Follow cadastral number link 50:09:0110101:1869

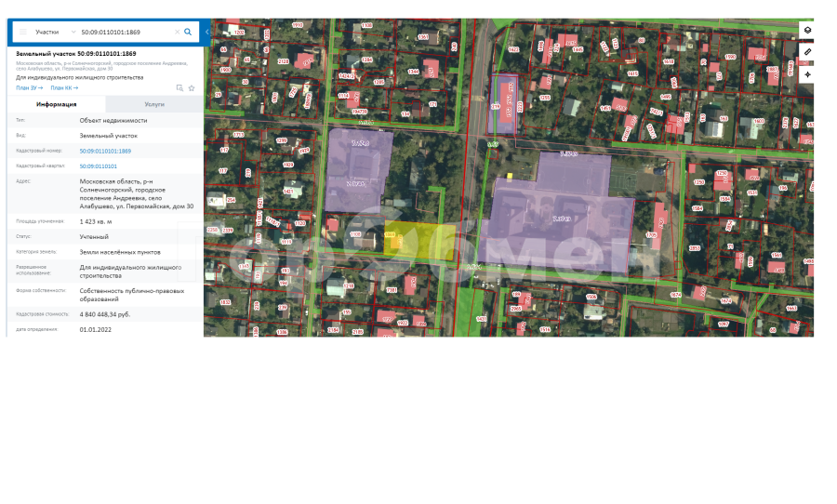click(105, 151)
